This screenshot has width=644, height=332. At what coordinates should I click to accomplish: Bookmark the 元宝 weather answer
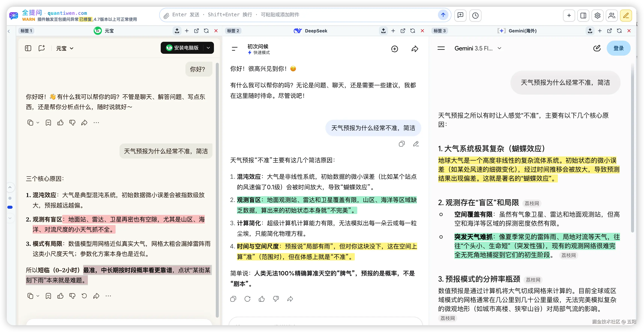point(48,296)
